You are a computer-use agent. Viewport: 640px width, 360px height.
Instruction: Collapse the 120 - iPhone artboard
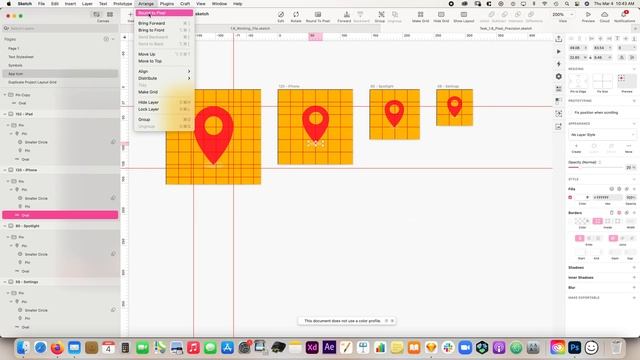click(5, 170)
